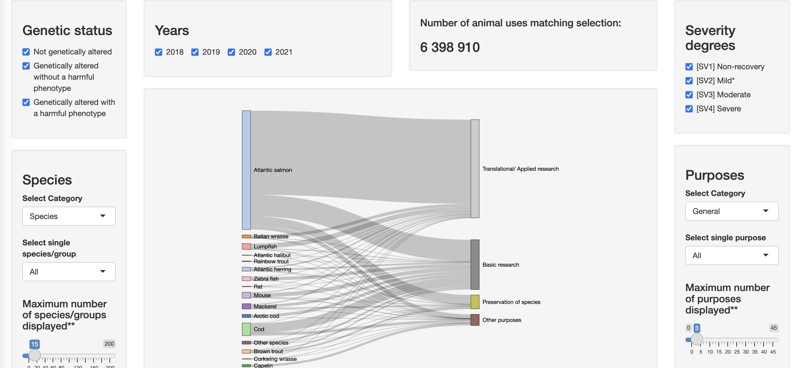The height and width of the screenshot is (368, 800).
Task: Select Translational/Applied research node
Action: tap(474, 168)
